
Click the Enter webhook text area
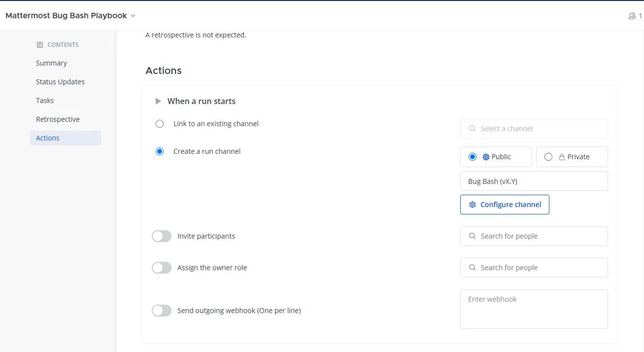[x=534, y=309]
